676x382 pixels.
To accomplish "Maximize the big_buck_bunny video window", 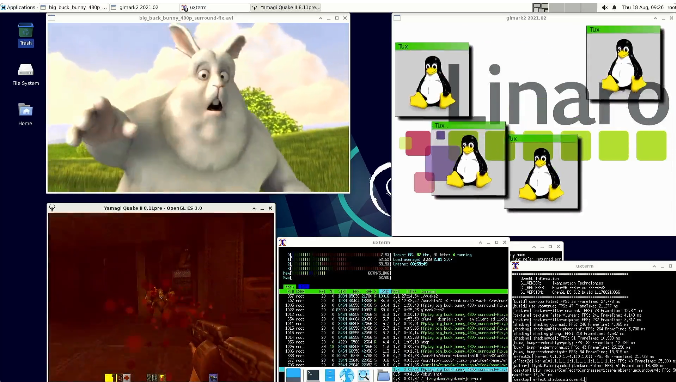I will [x=337, y=18].
